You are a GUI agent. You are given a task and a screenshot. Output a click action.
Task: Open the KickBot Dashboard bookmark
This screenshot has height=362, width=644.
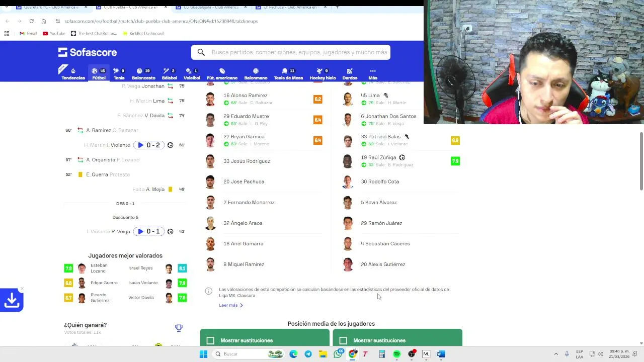point(143,33)
